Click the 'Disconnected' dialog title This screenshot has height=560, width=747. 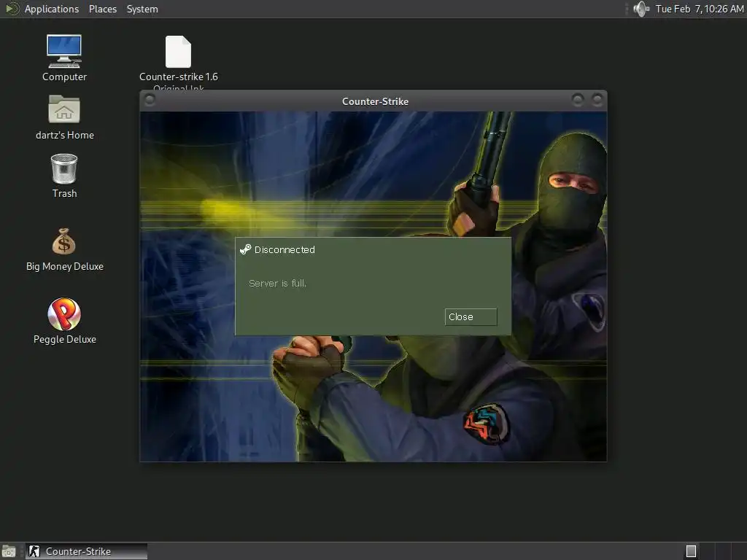coord(285,249)
